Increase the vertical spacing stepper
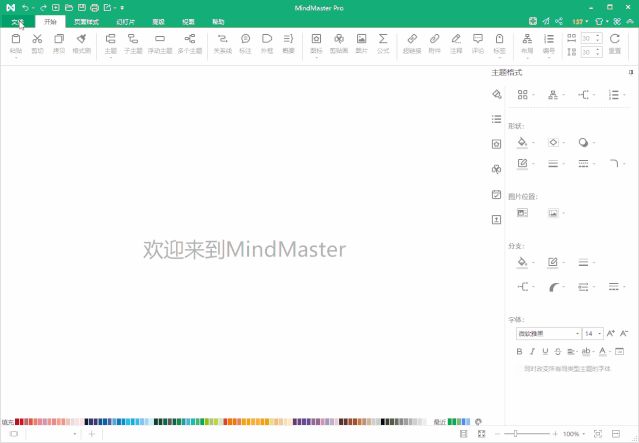639x443 pixels. [598, 49]
